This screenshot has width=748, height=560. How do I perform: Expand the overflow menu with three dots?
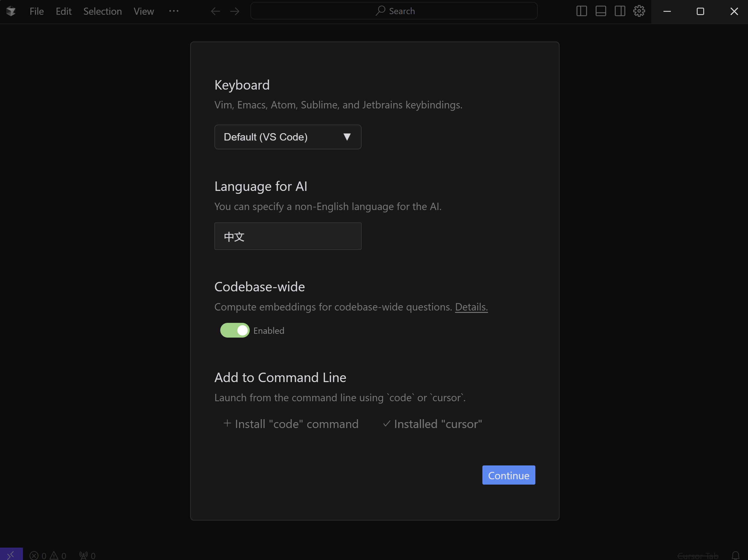pyautogui.click(x=173, y=11)
